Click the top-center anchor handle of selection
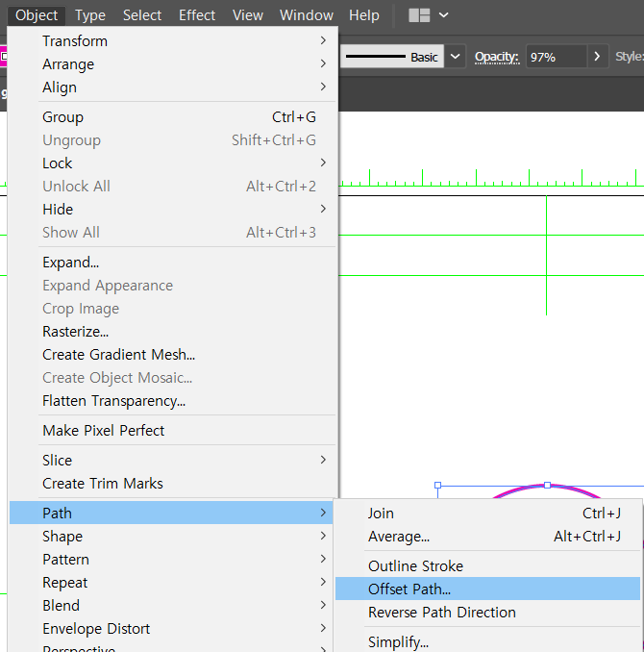 [x=547, y=486]
